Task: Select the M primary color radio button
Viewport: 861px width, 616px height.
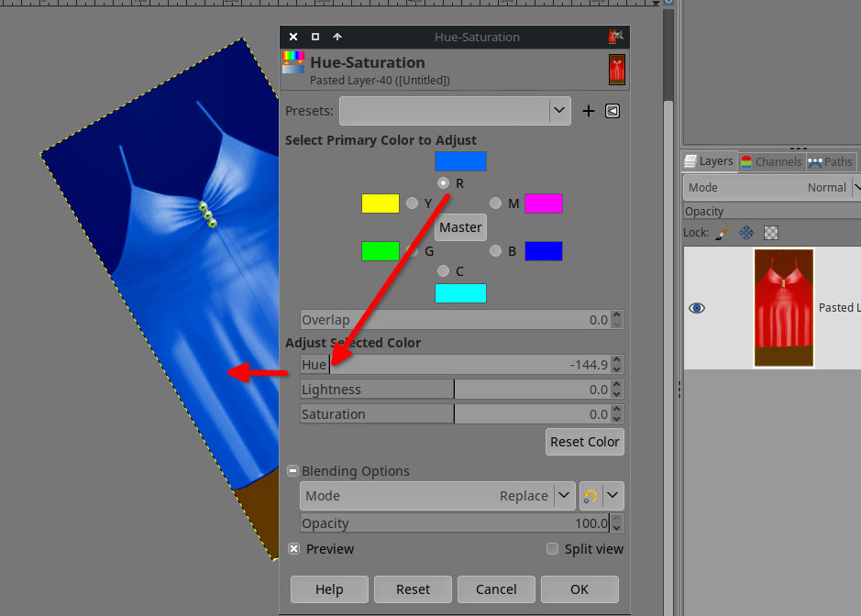Action: pos(495,203)
